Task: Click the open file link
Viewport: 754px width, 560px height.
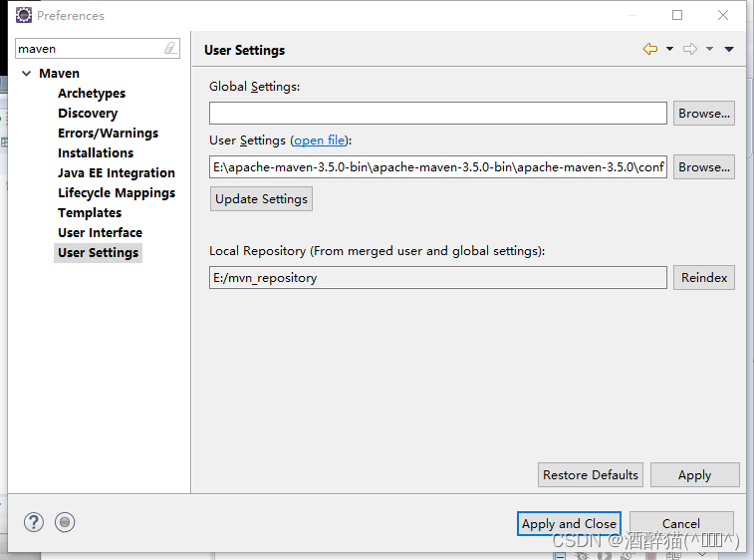Action: (320, 140)
